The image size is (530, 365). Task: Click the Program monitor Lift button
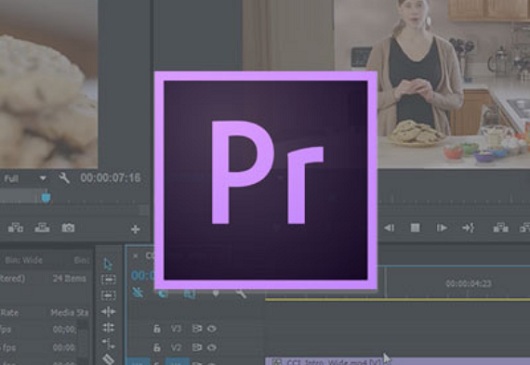[501, 228]
